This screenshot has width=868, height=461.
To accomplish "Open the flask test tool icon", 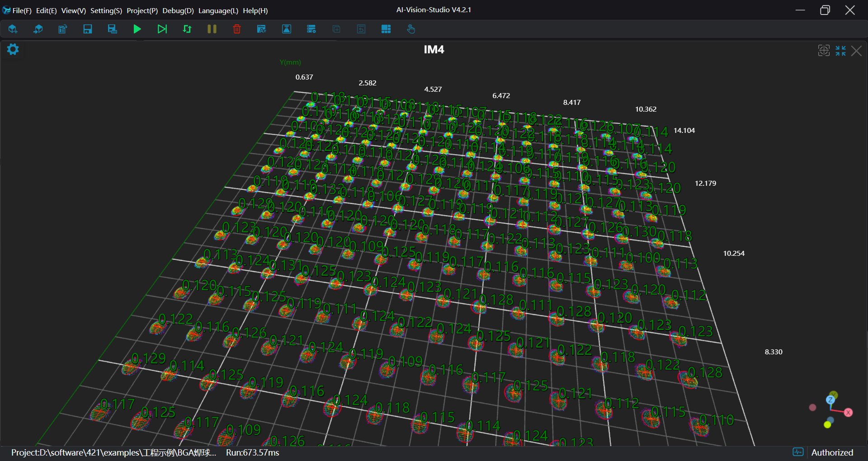I will coord(287,29).
